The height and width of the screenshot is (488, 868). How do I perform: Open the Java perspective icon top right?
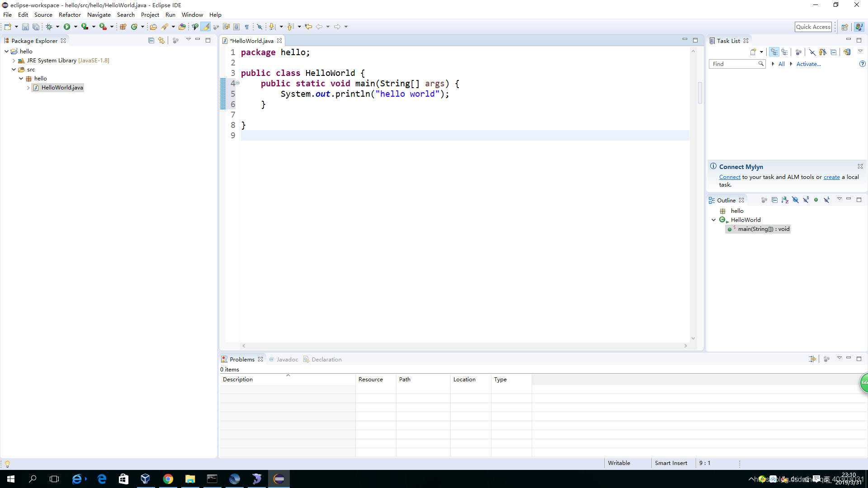tap(859, 27)
